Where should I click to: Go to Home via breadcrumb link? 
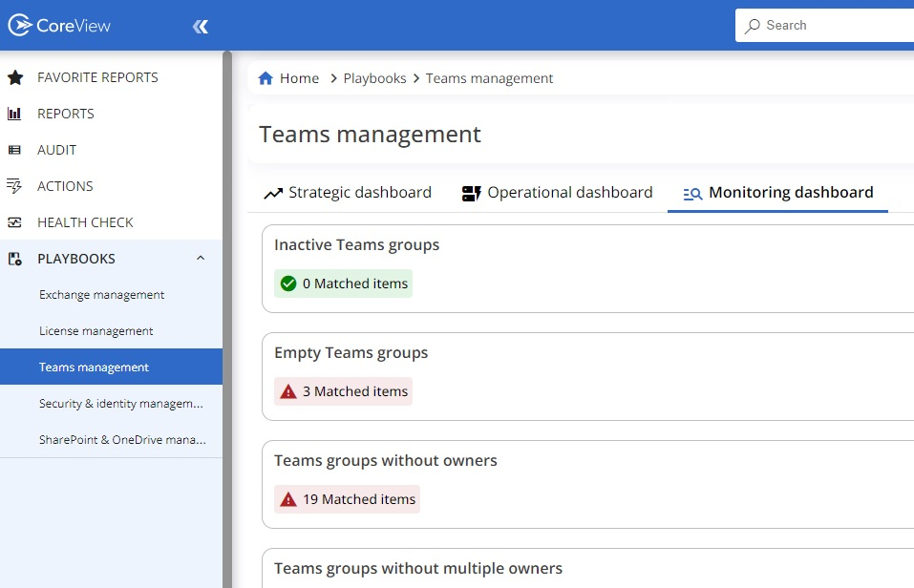[x=299, y=78]
